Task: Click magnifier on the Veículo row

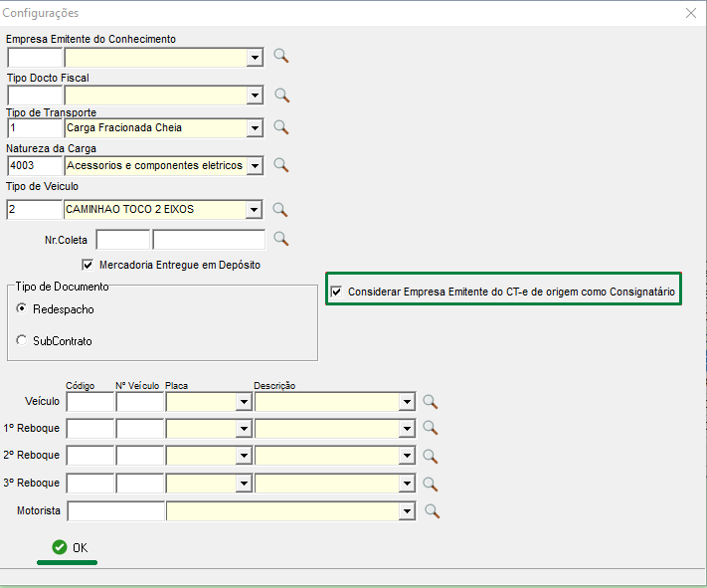Action: point(431,402)
